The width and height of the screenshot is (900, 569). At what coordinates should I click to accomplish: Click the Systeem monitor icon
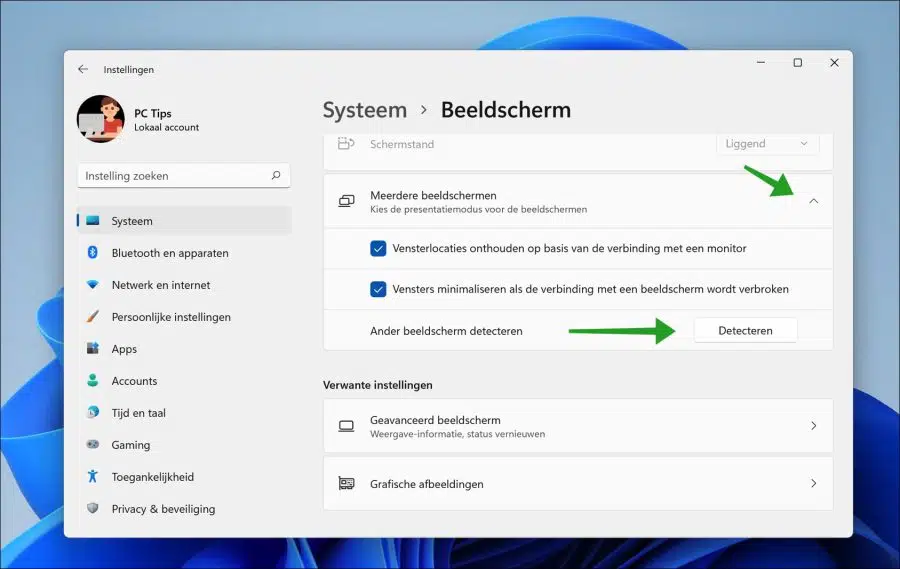(x=92, y=220)
